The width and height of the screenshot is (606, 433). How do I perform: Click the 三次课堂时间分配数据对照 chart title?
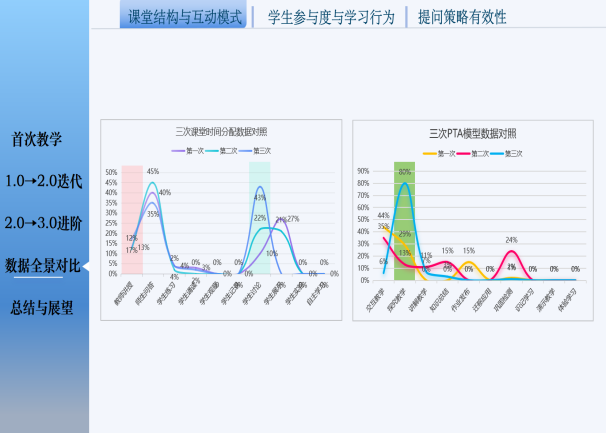tap(221, 132)
